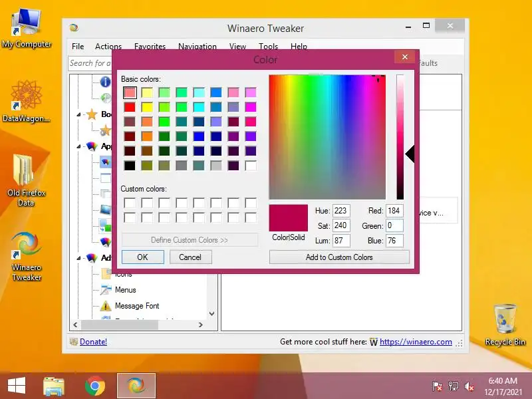Click the Lum value field
The width and height of the screenshot is (532, 399).
coord(341,241)
